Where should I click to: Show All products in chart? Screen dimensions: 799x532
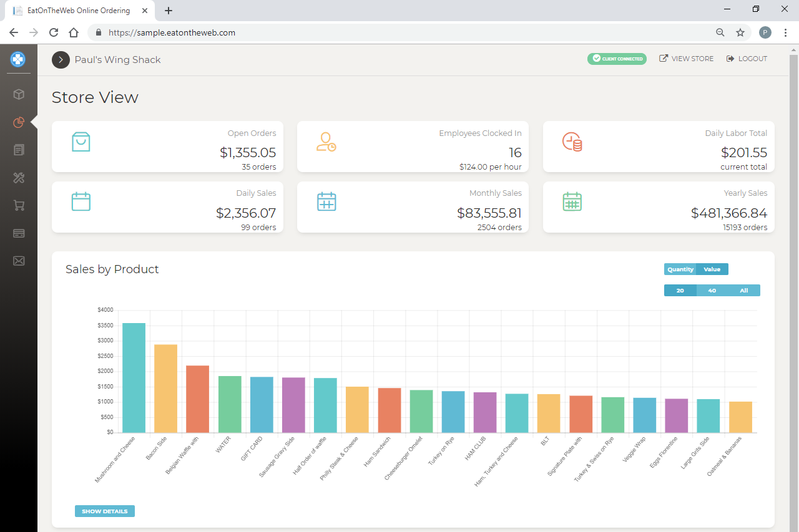pos(744,291)
